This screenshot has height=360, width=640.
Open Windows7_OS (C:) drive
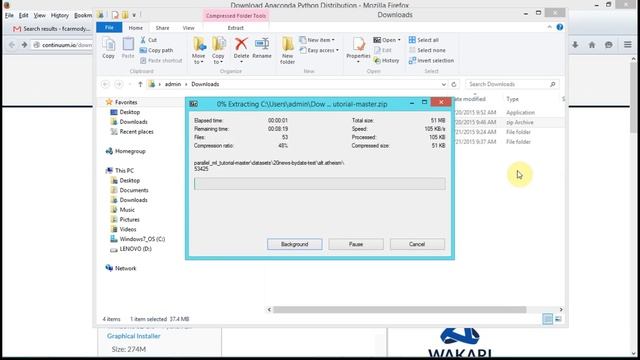tap(142, 239)
